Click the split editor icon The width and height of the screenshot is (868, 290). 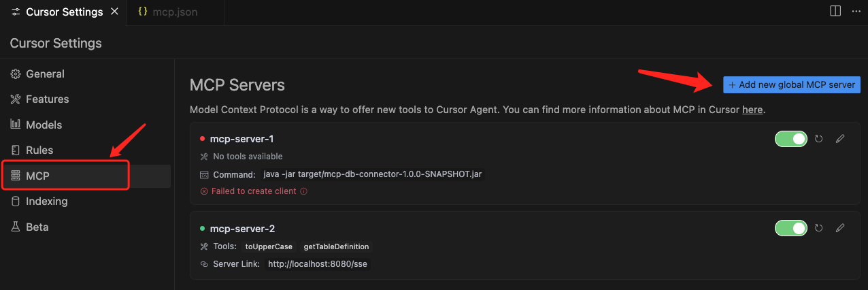click(835, 11)
